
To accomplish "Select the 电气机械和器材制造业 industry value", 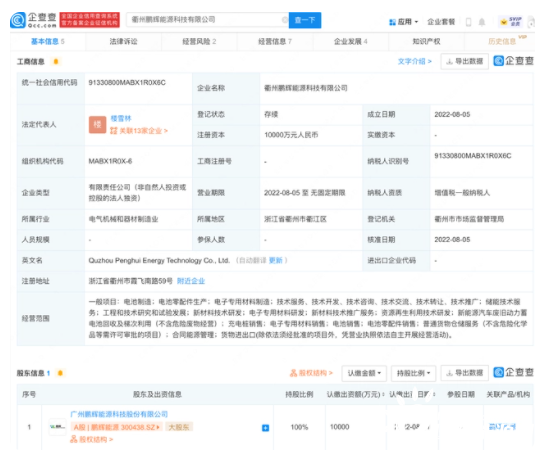I will point(123,219).
